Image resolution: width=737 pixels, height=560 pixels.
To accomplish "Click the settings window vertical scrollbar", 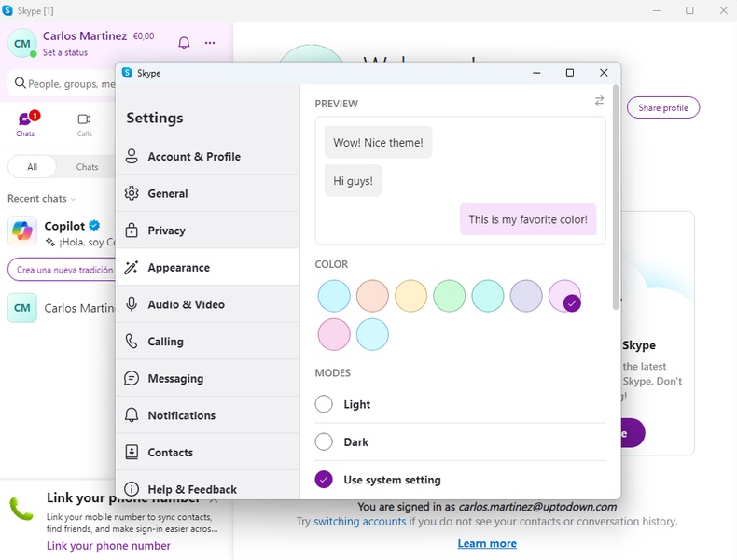I will click(x=616, y=198).
